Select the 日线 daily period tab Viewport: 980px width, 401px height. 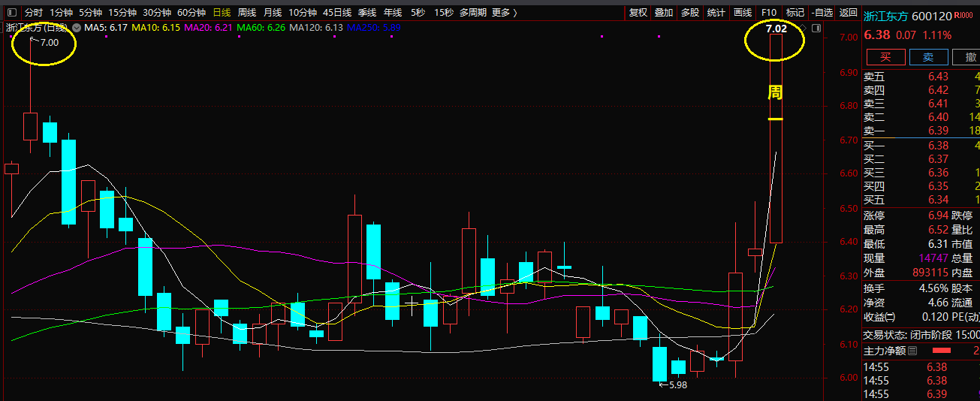[x=222, y=13]
